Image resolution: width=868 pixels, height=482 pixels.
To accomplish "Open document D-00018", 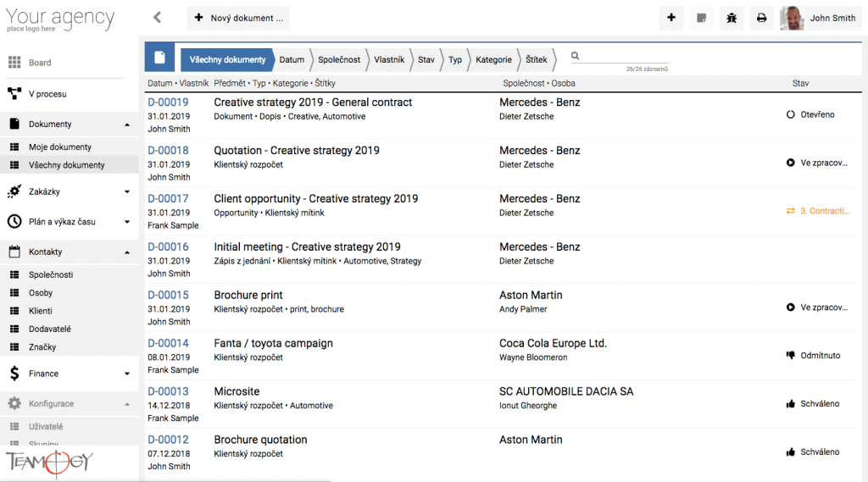I will [169, 151].
